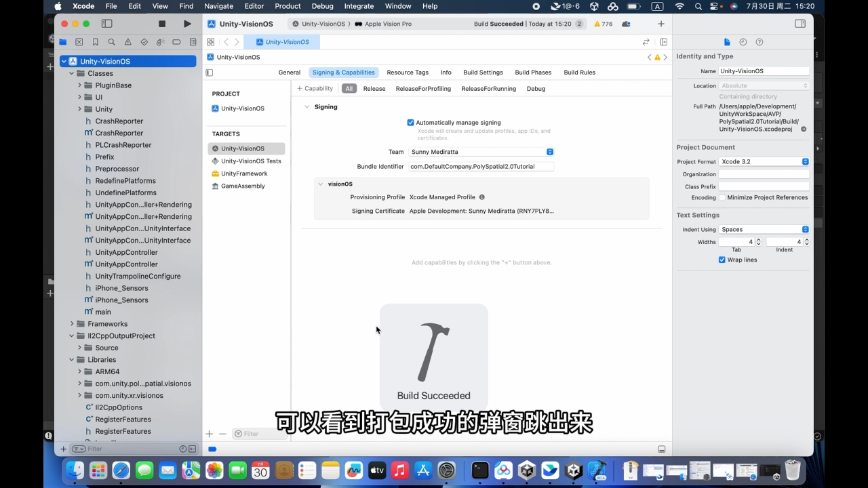Screen dimensions: 868x488
Task: Open the Product menu
Action: 288,6
